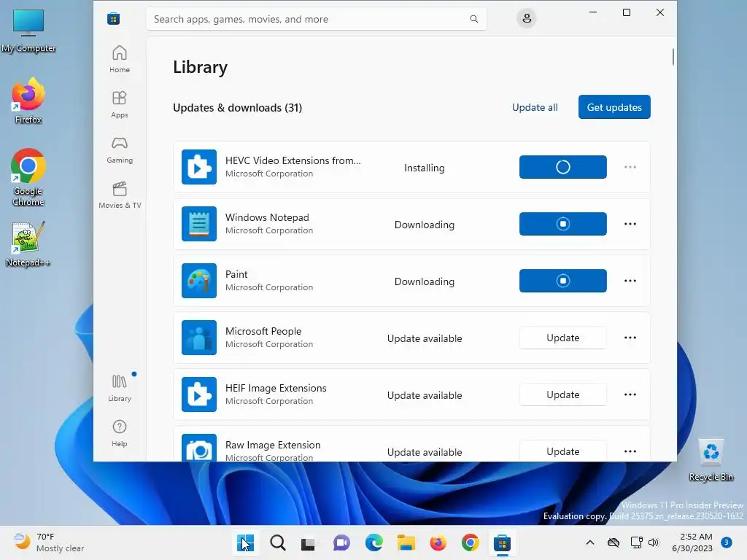Open the notification count badge
747x560 pixels.
(x=727, y=542)
